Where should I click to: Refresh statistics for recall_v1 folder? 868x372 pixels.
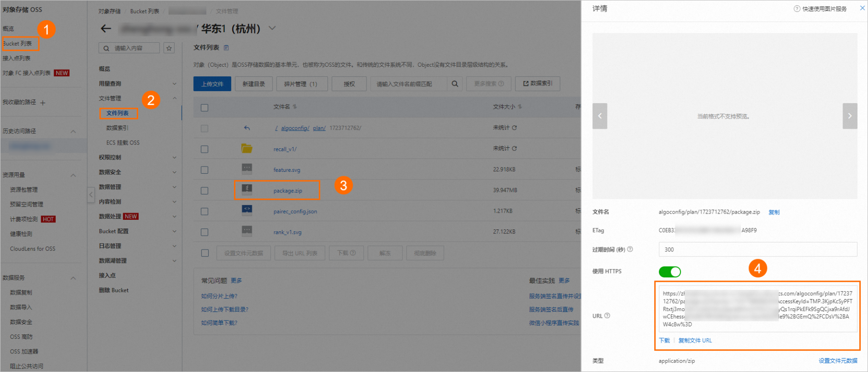tap(515, 148)
